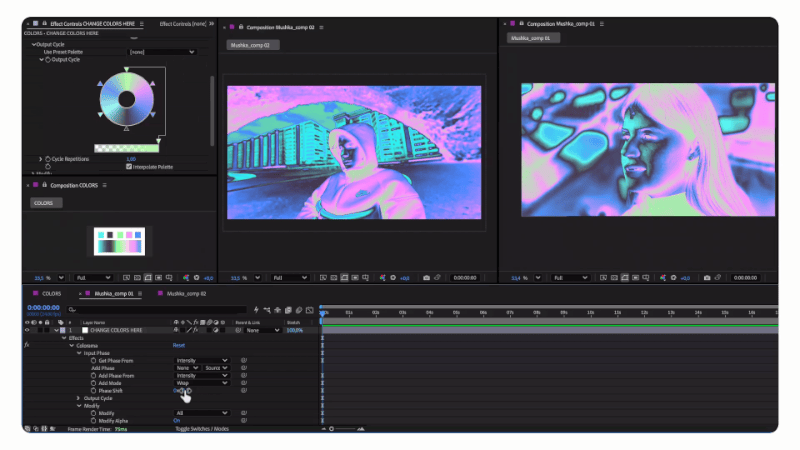Click the Phase Shift stopwatch

coord(93,390)
